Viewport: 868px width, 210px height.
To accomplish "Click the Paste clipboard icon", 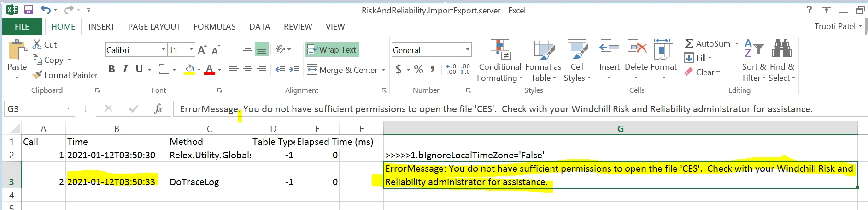I will pyautogui.click(x=18, y=50).
